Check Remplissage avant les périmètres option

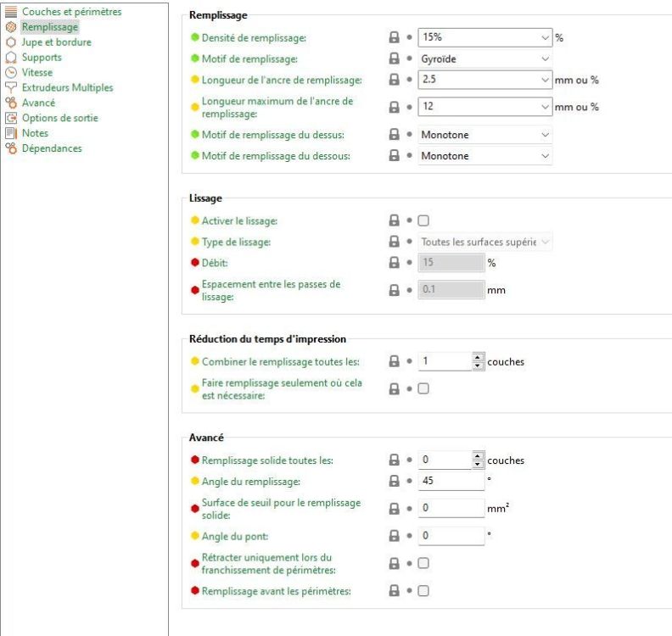tap(424, 590)
